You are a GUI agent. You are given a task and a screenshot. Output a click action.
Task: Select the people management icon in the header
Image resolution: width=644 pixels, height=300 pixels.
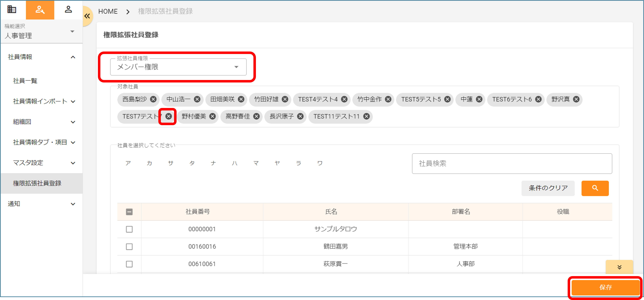click(40, 10)
